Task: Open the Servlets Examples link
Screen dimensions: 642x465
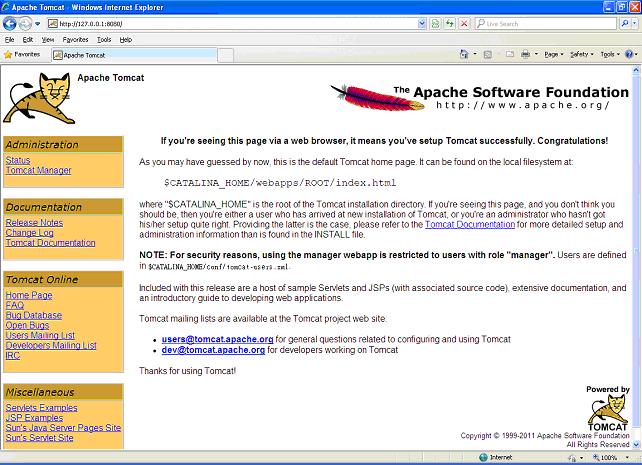Action: point(41,408)
